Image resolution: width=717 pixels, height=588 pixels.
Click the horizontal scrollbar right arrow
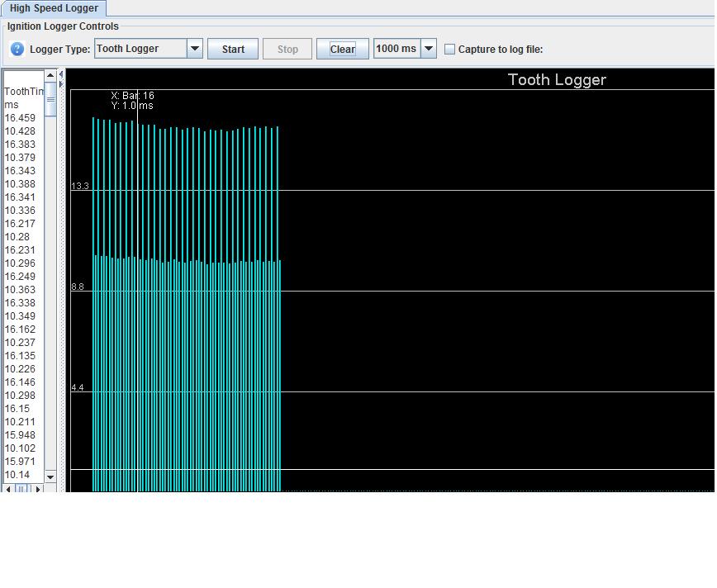click(38, 489)
